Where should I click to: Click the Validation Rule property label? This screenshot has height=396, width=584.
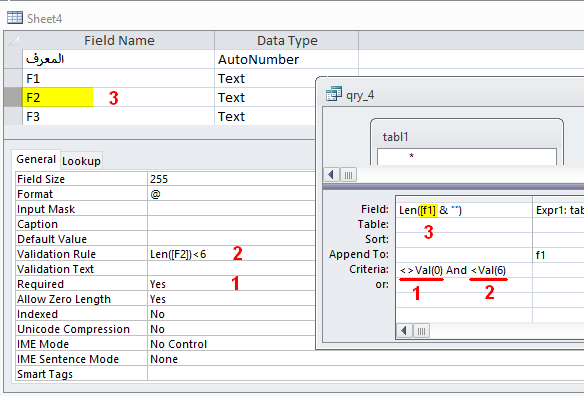[x=57, y=254]
